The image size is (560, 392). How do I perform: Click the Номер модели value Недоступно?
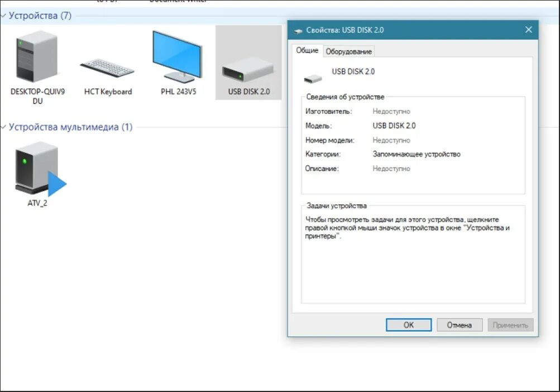(x=391, y=140)
